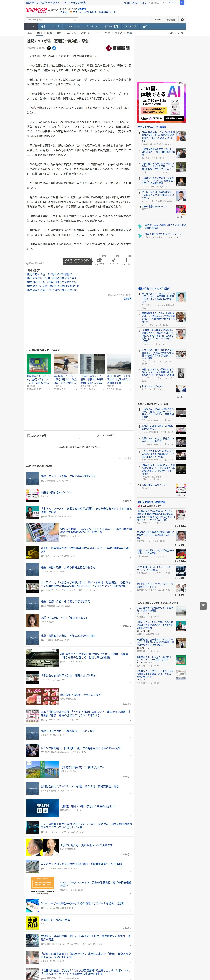Click the back-to-top arrow button
Viewport: 210px width, 980px height.
(203, 606)
